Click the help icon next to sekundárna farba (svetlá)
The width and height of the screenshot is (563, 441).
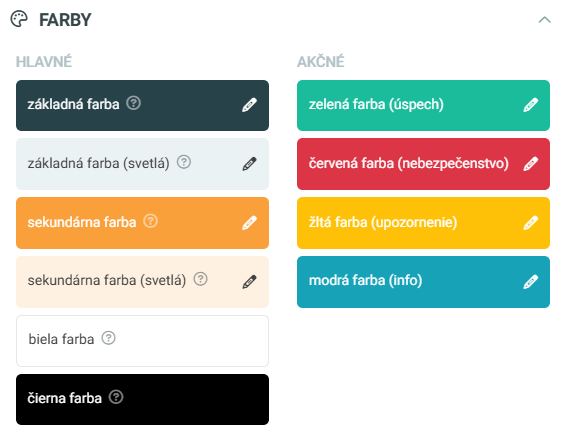click(200, 279)
